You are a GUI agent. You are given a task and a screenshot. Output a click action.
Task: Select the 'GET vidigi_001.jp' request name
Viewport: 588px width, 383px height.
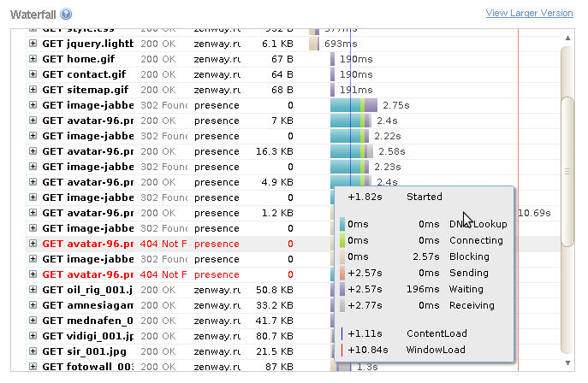tap(88, 336)
